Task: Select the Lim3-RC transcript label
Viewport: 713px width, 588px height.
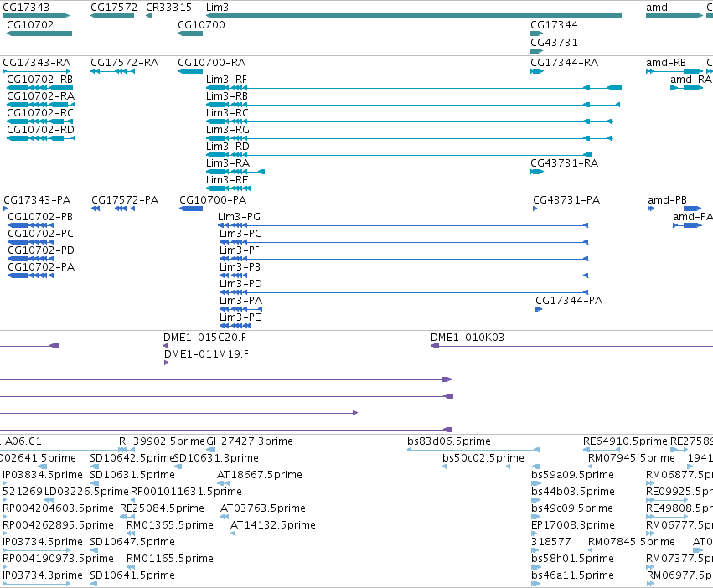Action: pos(227,113)
